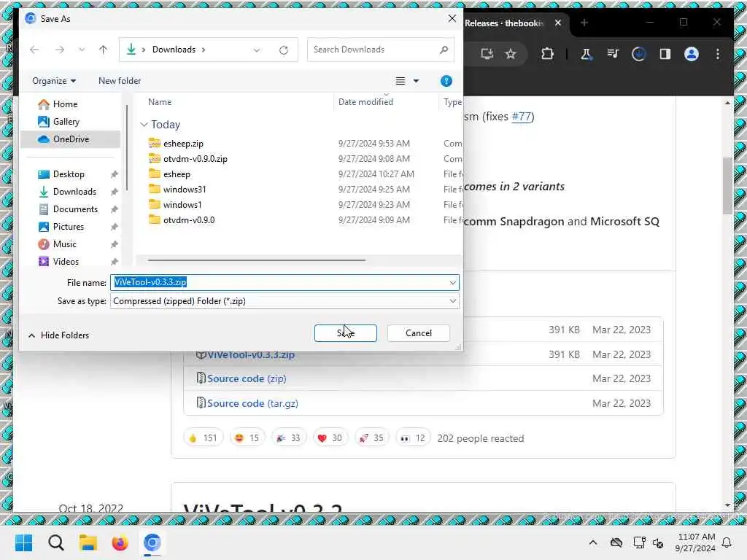
Task: Click the heart reaction 30
Action: (330, 438)
